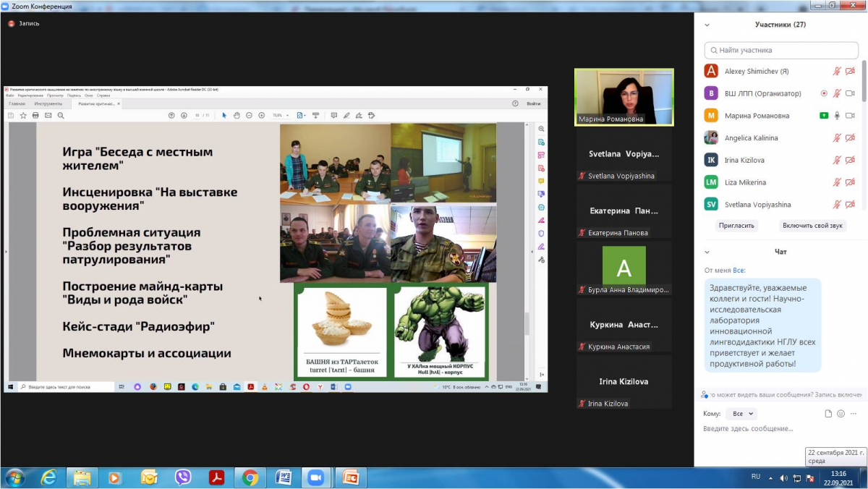Image resolution: width=868 pixels, height=489 pixels.
Task: Select Марина Романовна video thumbnail
Action: click(624, 97)
